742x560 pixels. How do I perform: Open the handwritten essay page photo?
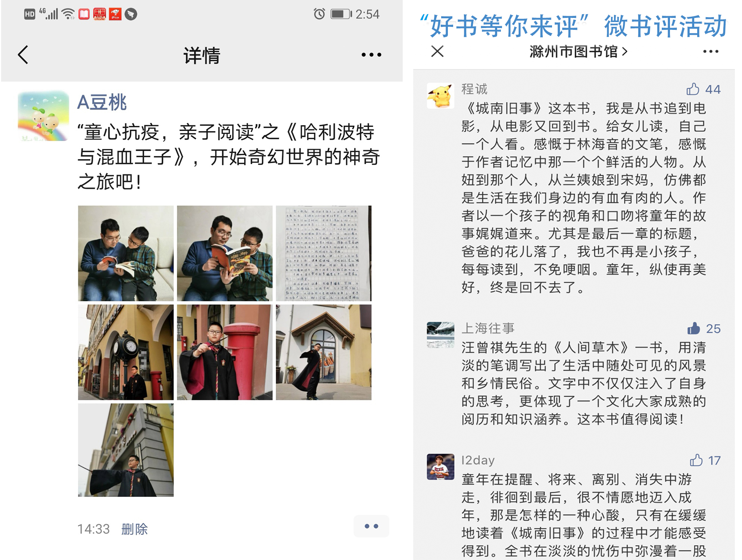point(324,253)
